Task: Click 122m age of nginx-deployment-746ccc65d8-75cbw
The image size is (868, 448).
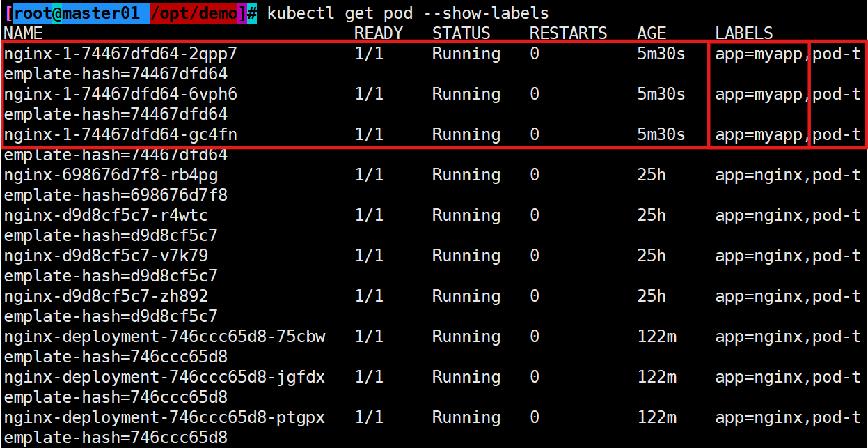Action: 656,337
